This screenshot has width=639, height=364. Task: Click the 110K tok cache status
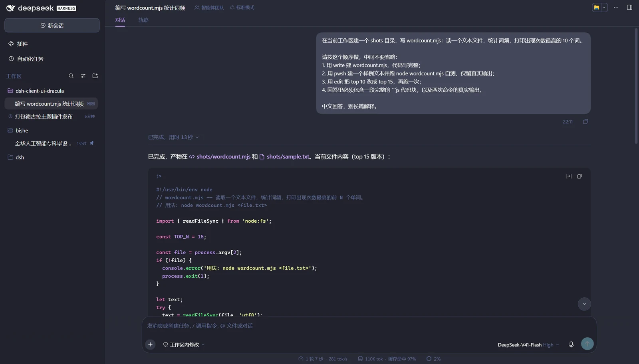tap(387, 359)
